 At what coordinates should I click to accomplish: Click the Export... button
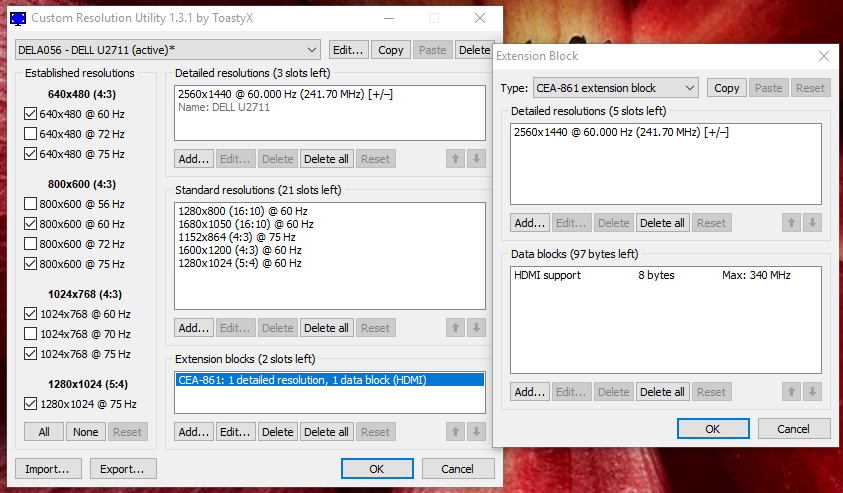pyautogui.click(x=124, y=468)
